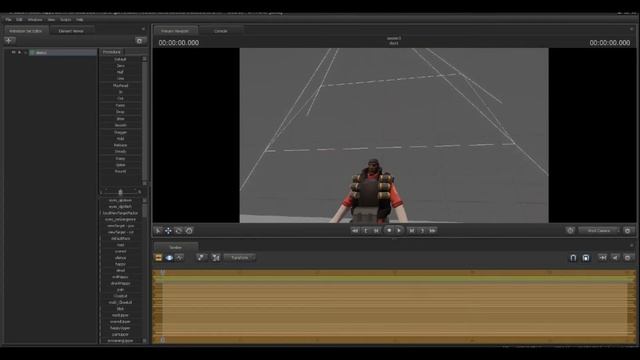Toggle second small icon on demo1 row
640x360 pixels.
[x=19, y=52]
